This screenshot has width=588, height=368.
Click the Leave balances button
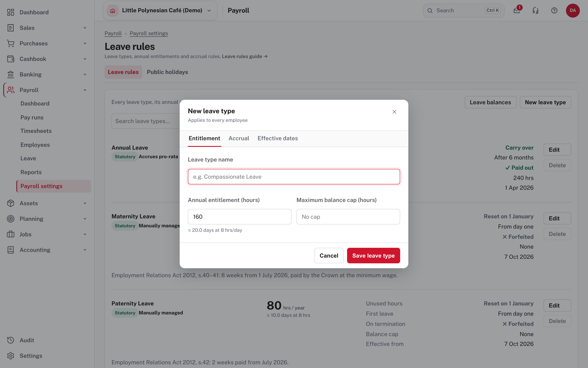490,102
